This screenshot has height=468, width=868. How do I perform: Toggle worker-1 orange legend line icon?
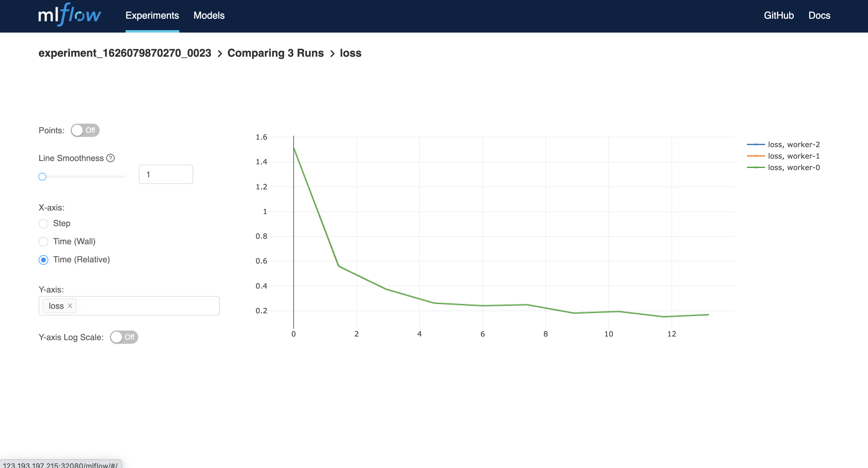756,156
